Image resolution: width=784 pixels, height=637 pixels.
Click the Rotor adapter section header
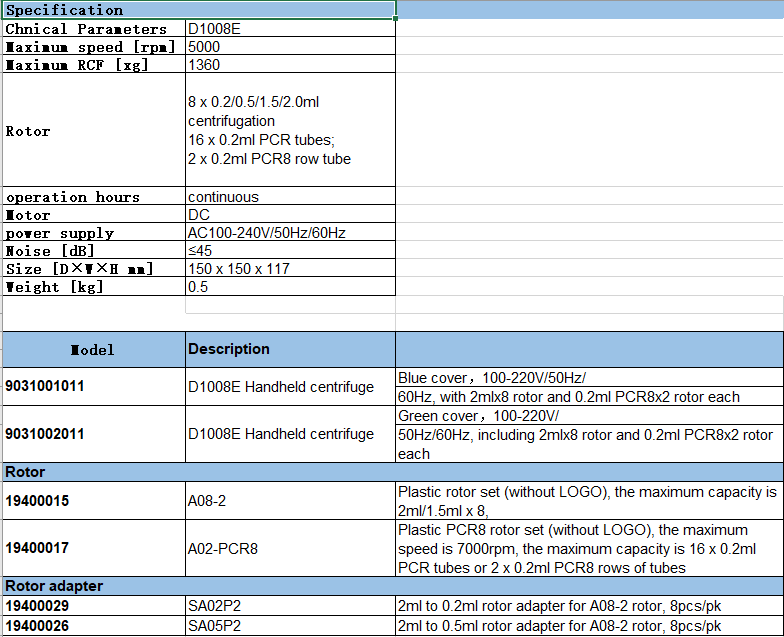94,586
